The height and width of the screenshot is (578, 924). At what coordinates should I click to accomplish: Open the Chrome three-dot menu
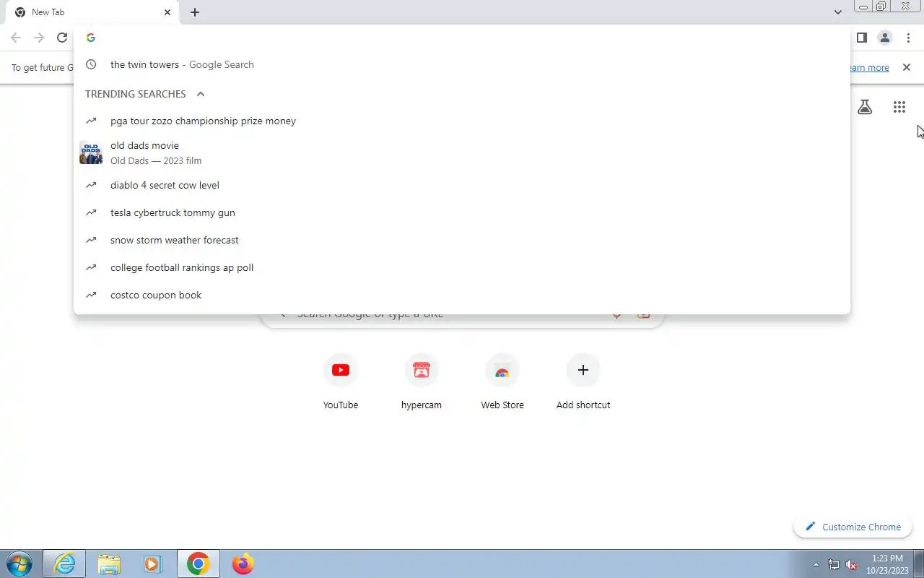pos(908,38)
